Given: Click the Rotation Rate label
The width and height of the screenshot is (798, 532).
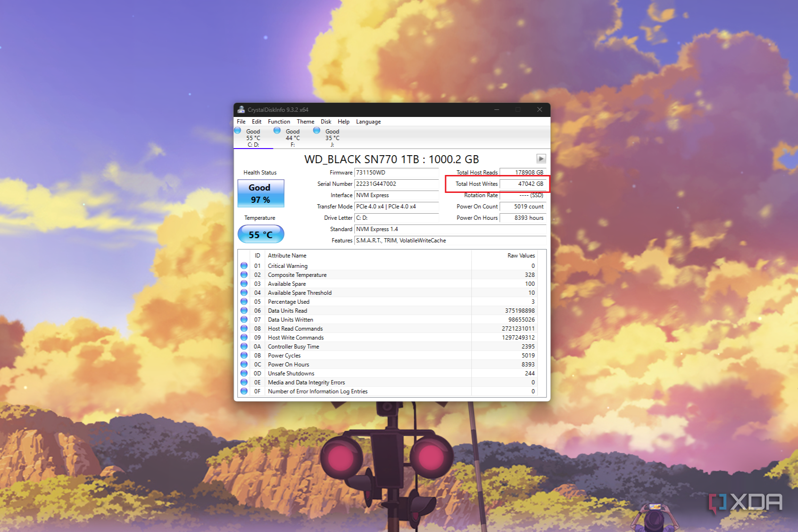Looking at the screenshot, I should coord(481,195).
